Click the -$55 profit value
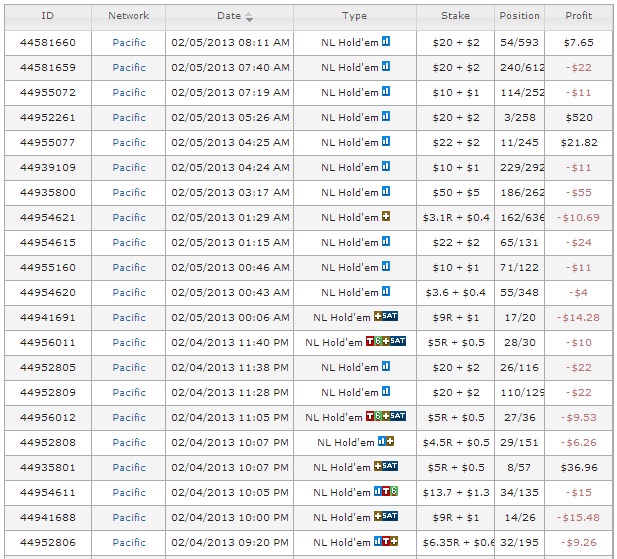The width and height of the screenshot is (617, 559). (579, 192)
